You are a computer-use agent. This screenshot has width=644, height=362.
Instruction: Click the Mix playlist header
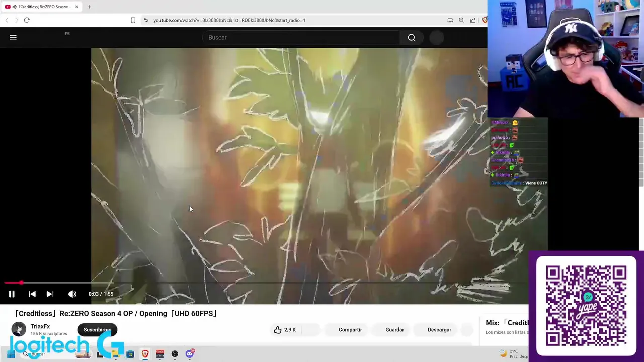coord(507,323)
